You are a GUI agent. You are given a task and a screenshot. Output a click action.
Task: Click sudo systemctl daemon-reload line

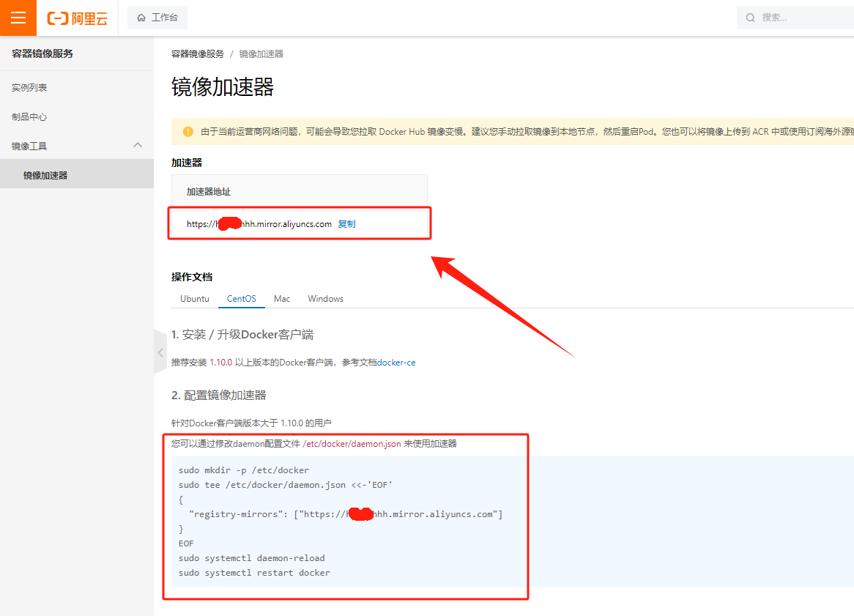(252, 558)
